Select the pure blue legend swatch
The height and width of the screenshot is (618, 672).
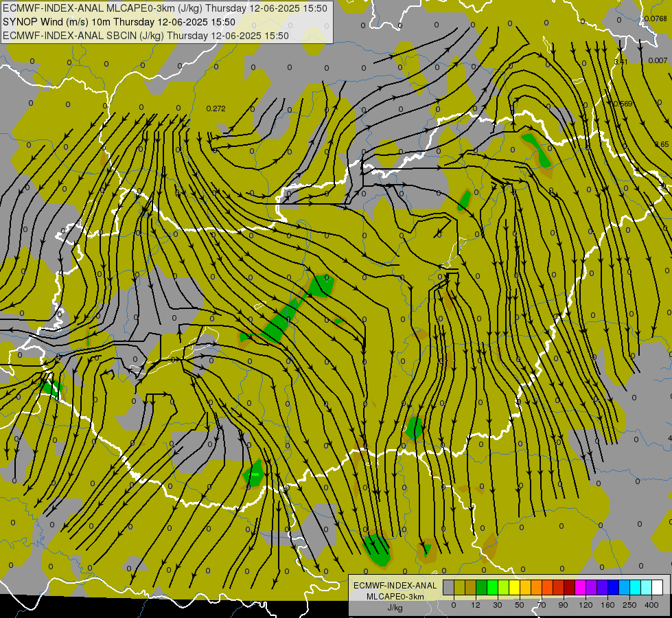(x=614, y=588)
